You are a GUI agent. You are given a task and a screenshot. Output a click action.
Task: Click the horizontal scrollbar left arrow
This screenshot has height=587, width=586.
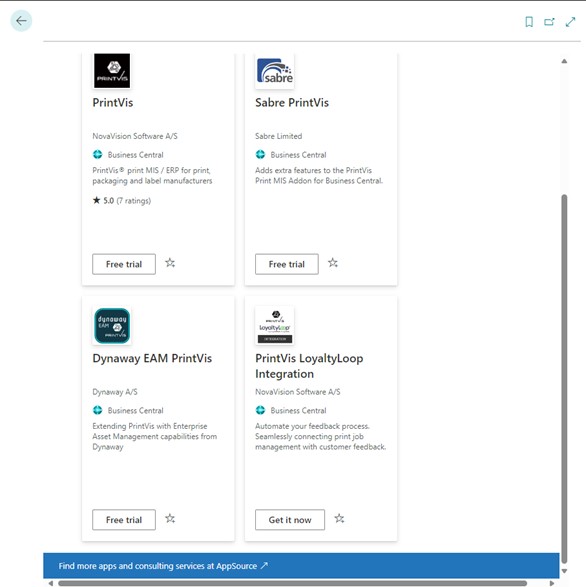pyautogui.click(x=51, y=583)
